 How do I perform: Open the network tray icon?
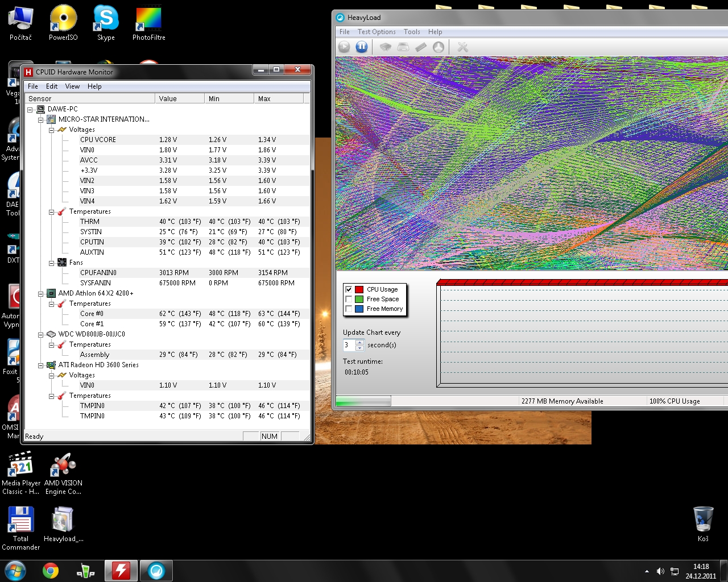coord(675,571)
